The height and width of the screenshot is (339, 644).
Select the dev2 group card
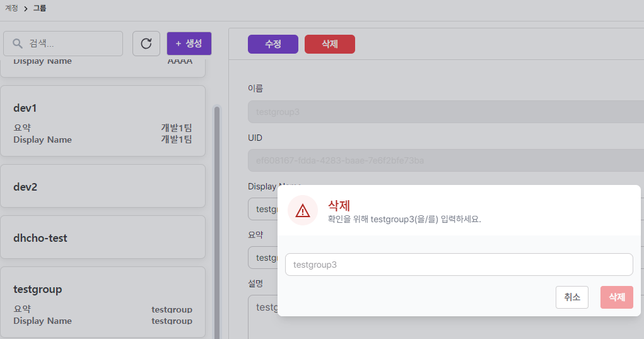[103, 186]
